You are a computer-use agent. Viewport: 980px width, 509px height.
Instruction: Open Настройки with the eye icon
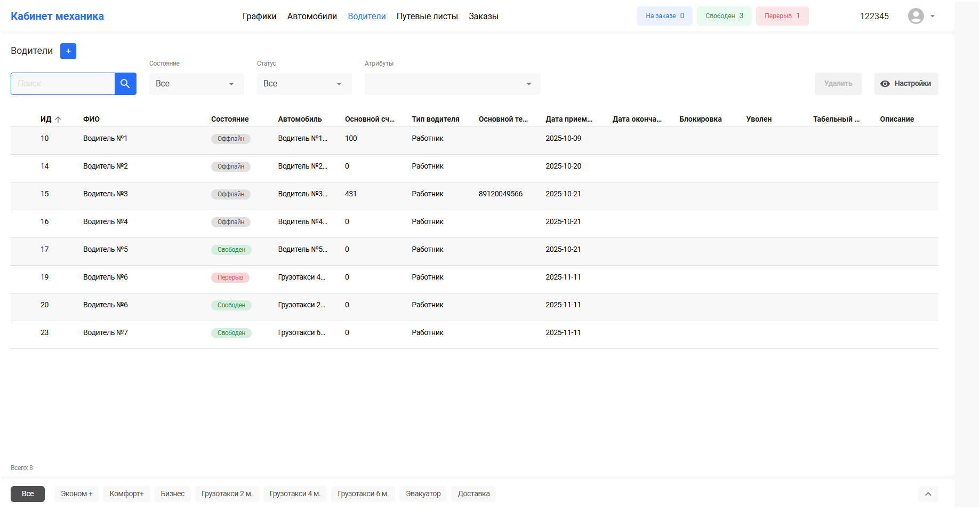906,84
